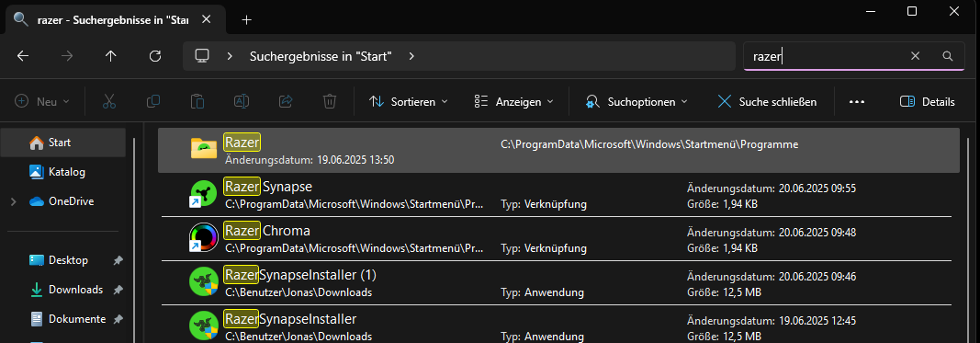Go up one folder level

pyautogui.click(x=111, y=56)
